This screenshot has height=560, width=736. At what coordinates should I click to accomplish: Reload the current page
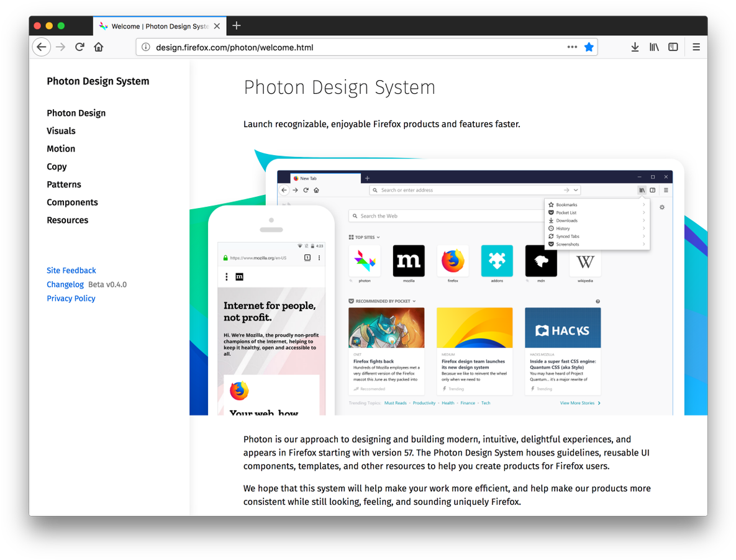(x=80, y=47)
